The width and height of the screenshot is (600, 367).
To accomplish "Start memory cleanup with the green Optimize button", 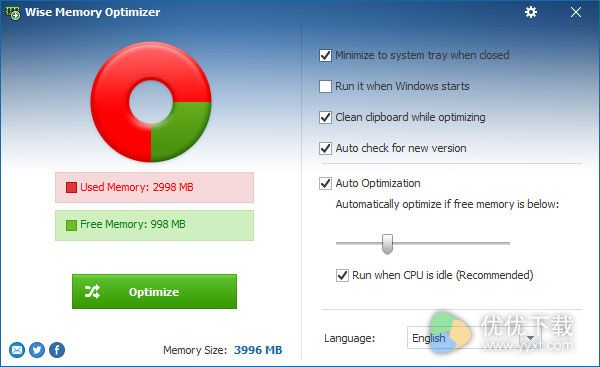I will (x=154, y=292).
